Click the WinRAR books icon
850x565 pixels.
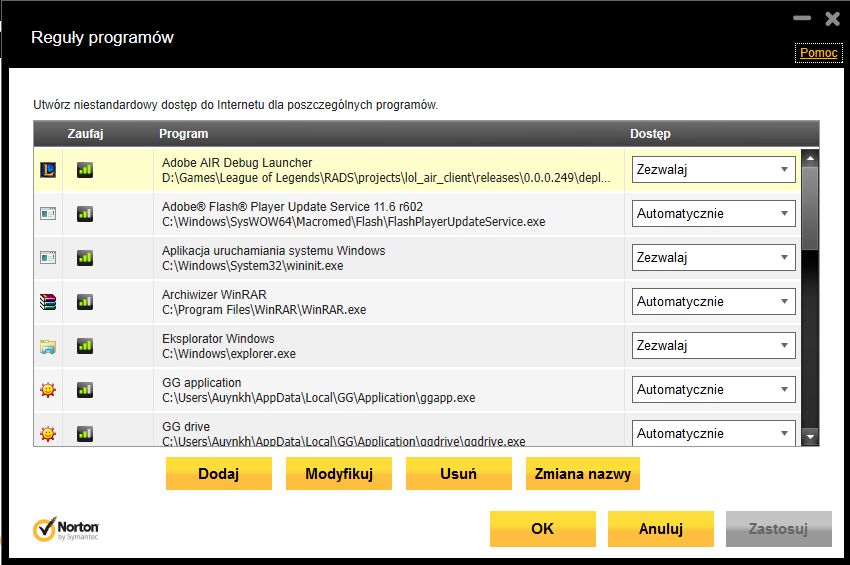pyautogui.click(x=48, y=302)
